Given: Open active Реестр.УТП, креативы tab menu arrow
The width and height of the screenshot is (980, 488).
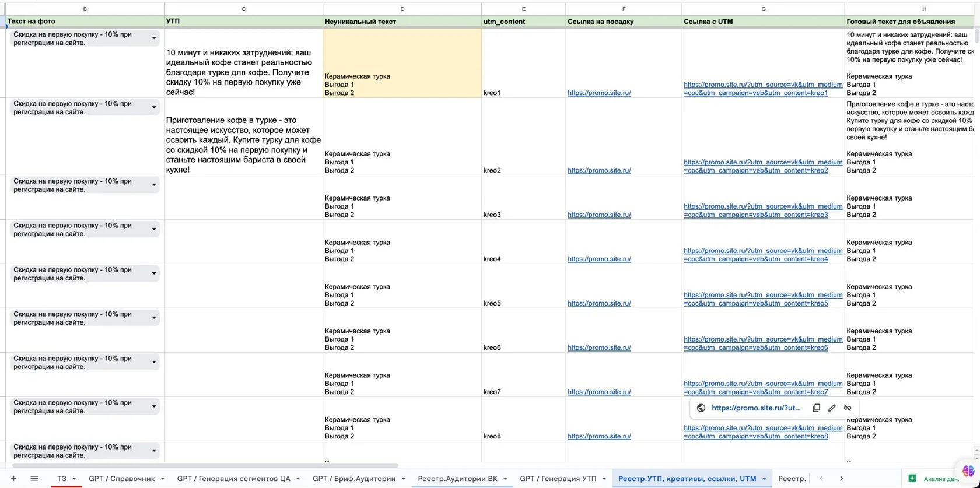Looking at the screenshot, I should click(x=764, y=479).
